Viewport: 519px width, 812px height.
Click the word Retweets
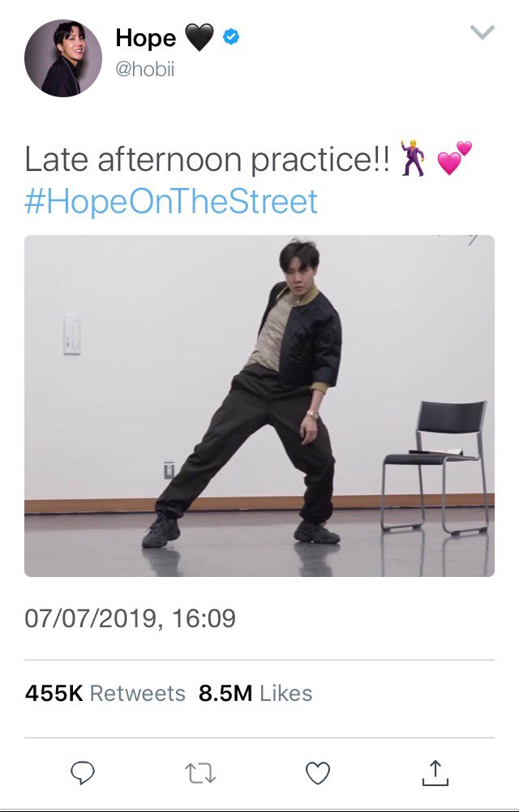coord(138,693)
